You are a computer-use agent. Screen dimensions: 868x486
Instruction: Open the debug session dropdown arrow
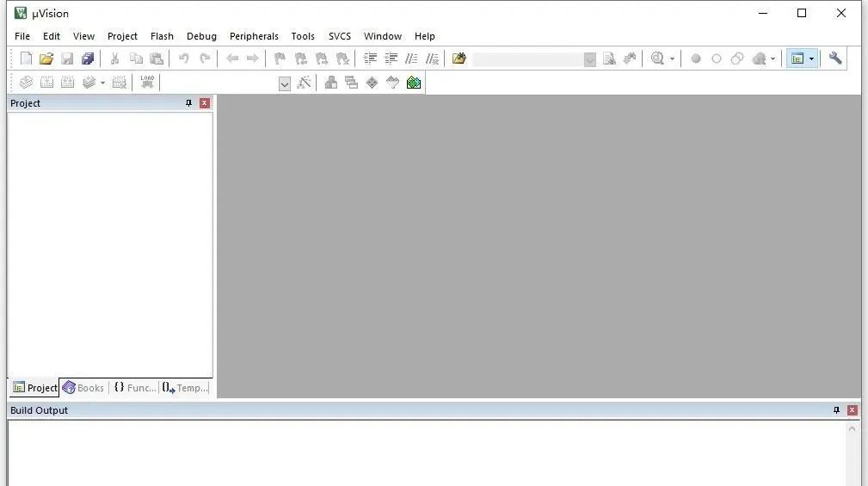672,58
